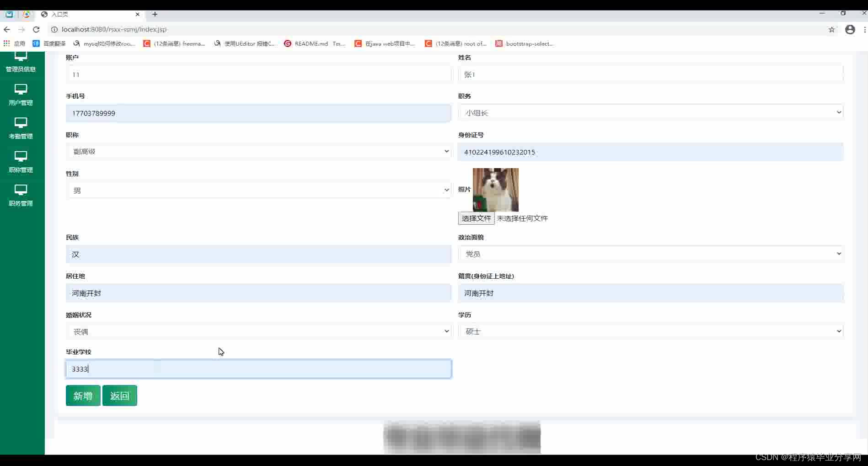Screen dimensions: 868x466
Task: Click the site info icon in the address bar
Action: [x=54, y=29]
